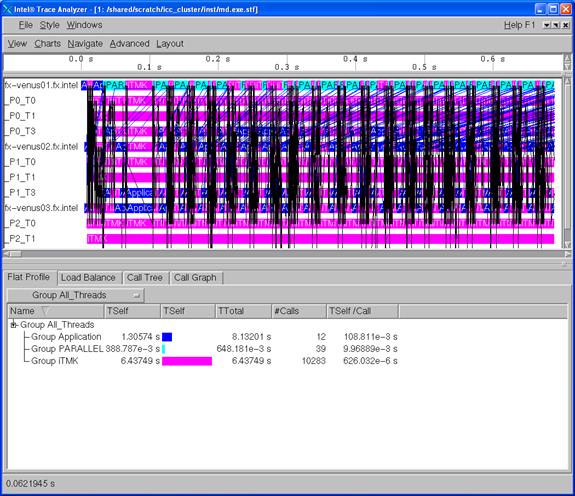Click 0.4 s time ruler mark
Viewport: 575px width, 496px height.
point(355,59)
